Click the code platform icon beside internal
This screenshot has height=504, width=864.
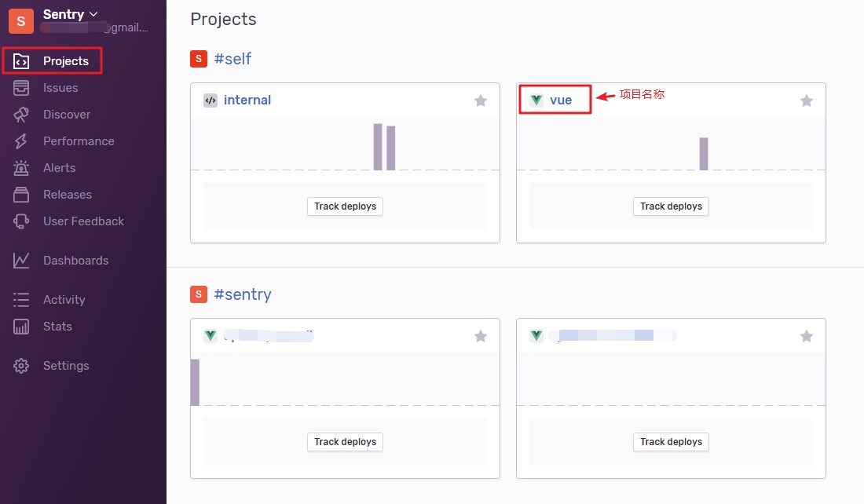211,100
